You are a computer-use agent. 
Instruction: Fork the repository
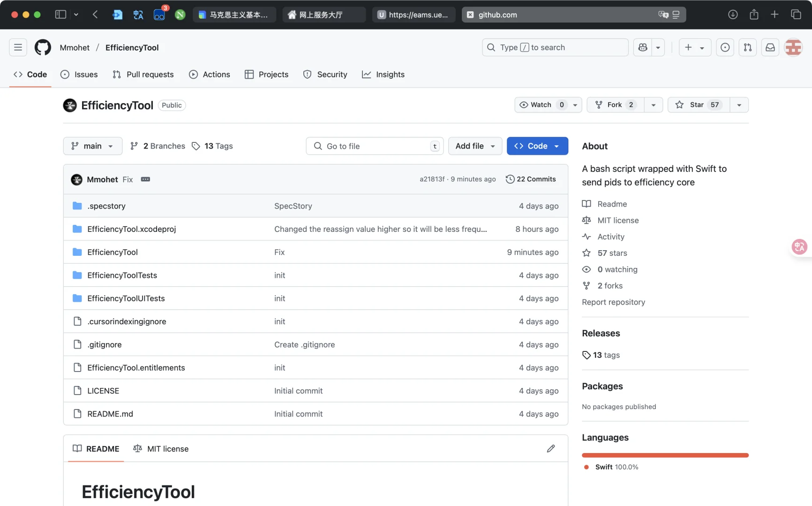[x=616, y=105]
